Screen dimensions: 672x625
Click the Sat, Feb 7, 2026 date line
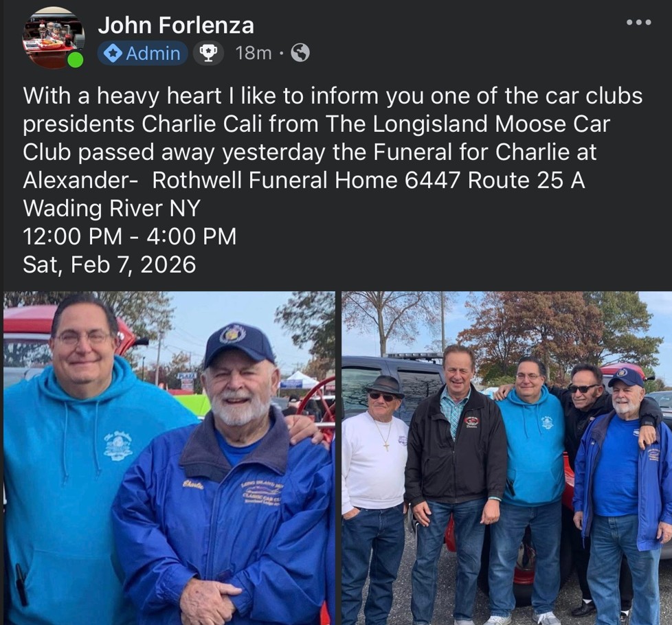109,264
